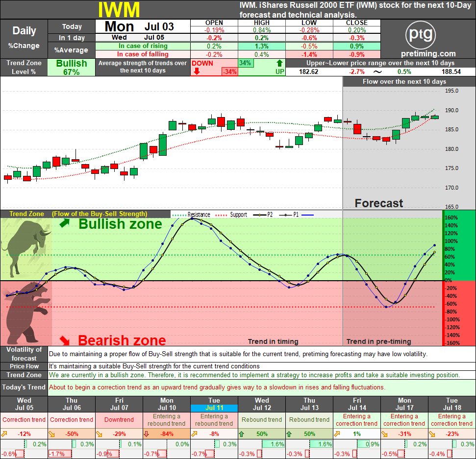Click the Forecast label in the price chart
This screenshot has width=476, height=459.
pyautogui.click(x=379, y=203)
